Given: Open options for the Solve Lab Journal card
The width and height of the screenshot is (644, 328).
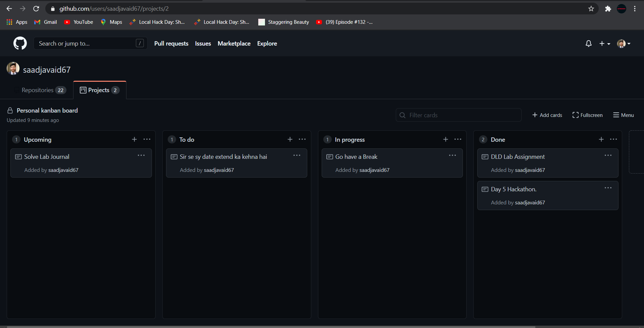Looking at the screenshot, I should (141, 155).
